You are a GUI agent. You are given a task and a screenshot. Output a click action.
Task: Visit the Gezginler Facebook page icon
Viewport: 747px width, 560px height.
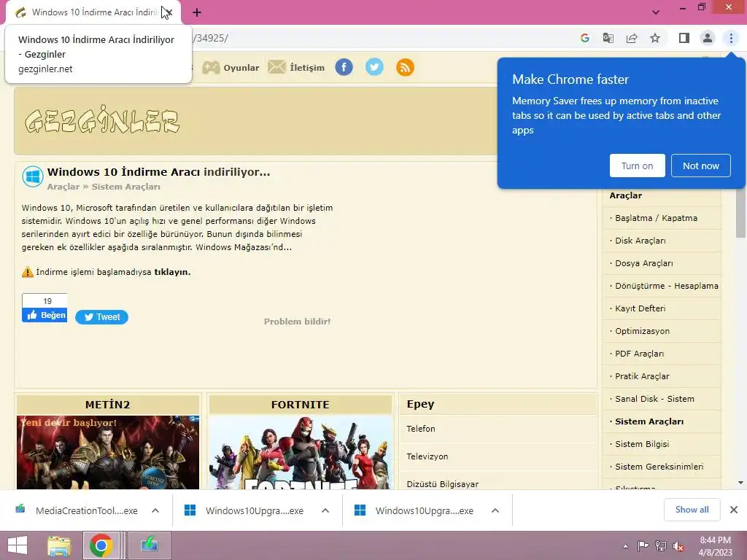point(344,67)
